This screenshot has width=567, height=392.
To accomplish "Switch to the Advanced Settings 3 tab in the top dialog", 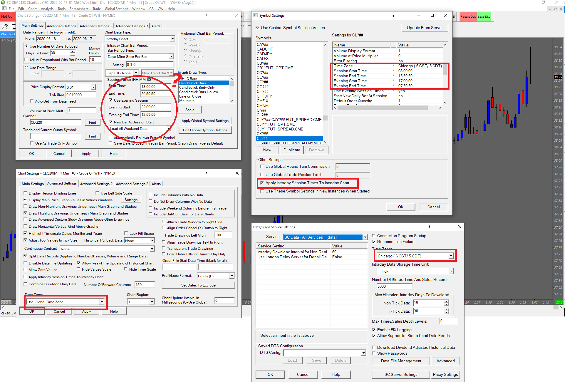I will (x=132, y=26).
